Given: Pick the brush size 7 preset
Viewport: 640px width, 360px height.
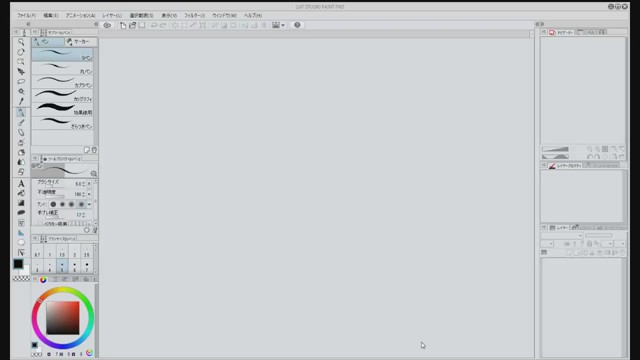Looking at the screenshot, I should 87,267.
